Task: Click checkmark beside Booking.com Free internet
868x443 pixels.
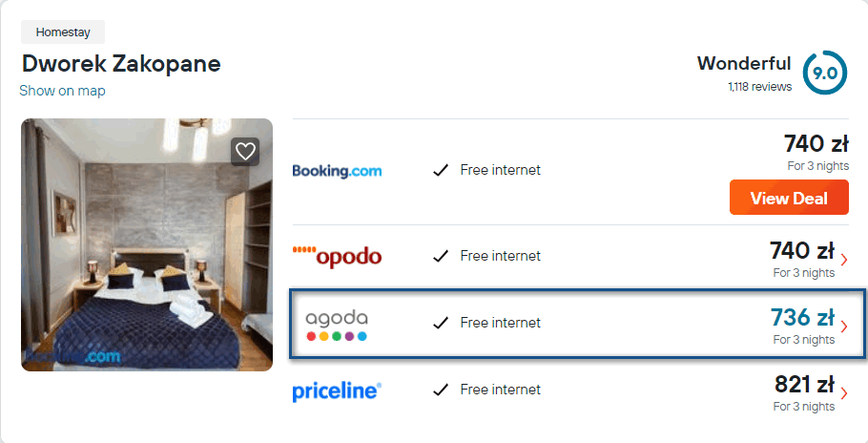Action: [x=441, y=171]
